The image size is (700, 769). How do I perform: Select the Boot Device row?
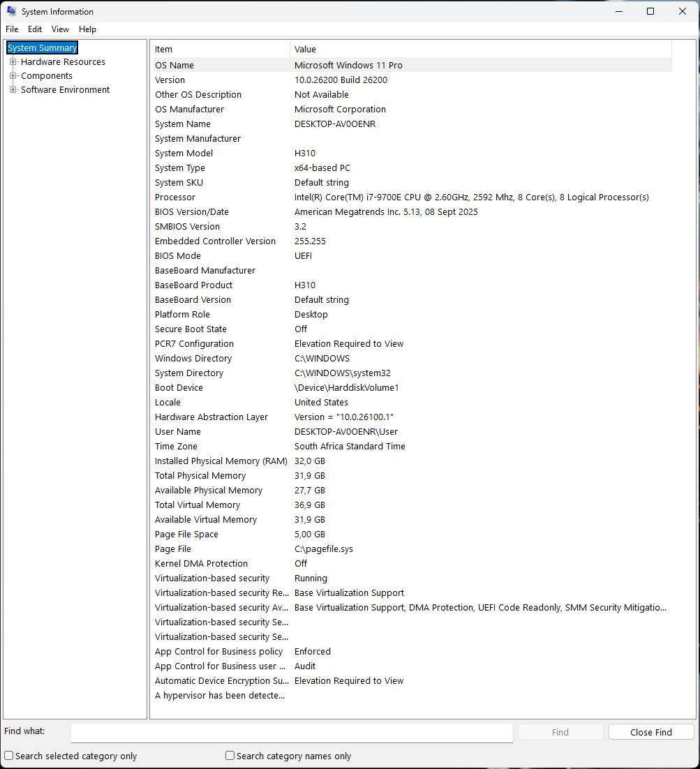(412, 388)
